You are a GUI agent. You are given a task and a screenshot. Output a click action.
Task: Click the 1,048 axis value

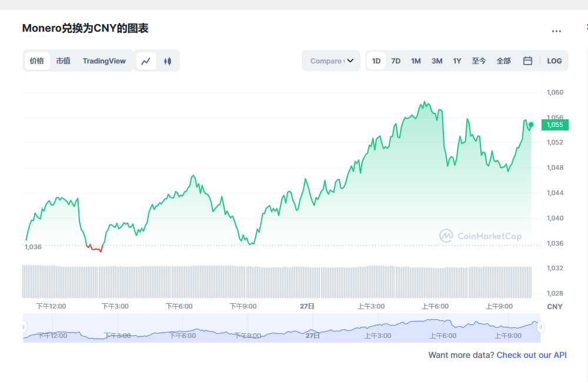pos(555,167)
